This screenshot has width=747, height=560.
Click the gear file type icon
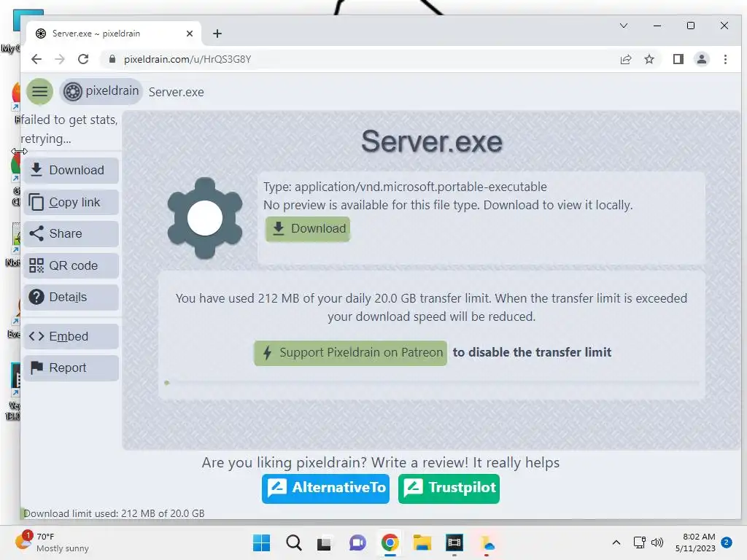point(205,218)
